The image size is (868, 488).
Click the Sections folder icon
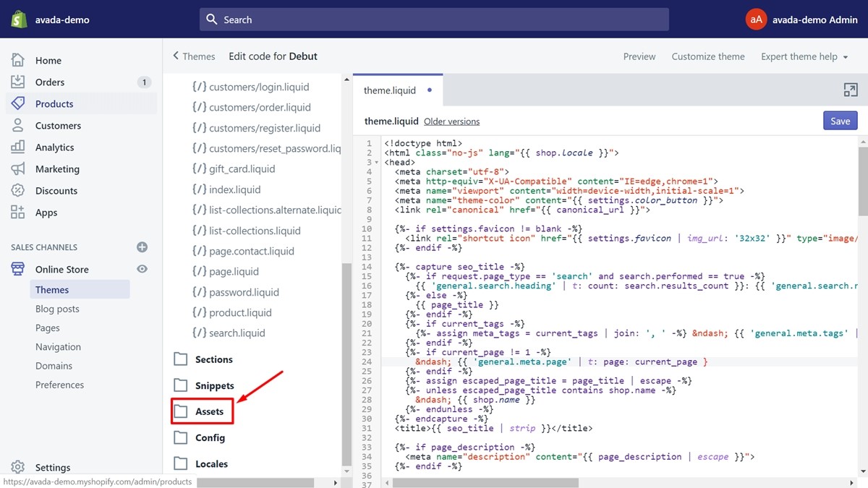click(181, 359)
